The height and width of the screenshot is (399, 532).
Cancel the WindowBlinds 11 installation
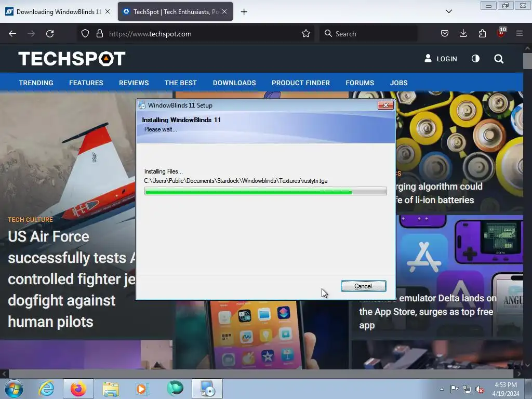point(363,286)
